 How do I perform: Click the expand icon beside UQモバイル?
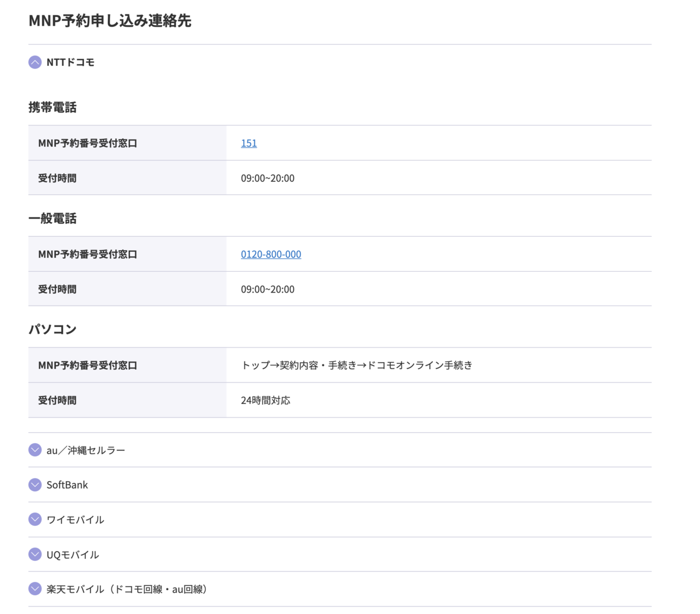point(34,555)
